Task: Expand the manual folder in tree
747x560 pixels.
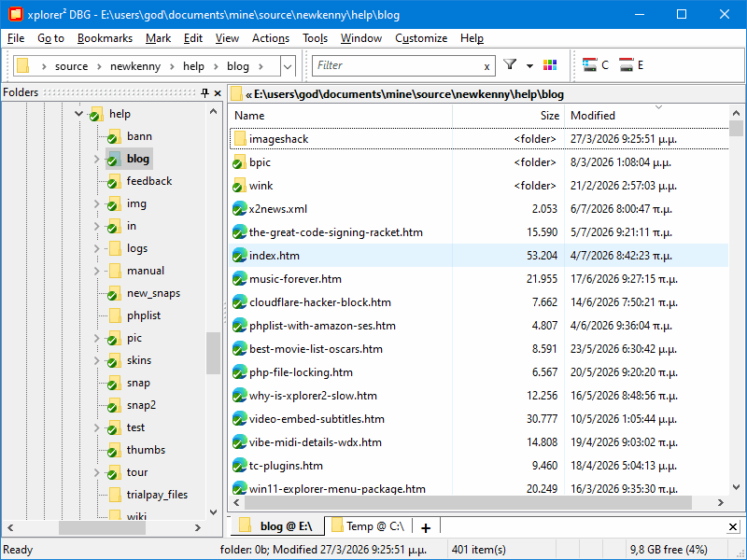Action: [x=96, y=271]
